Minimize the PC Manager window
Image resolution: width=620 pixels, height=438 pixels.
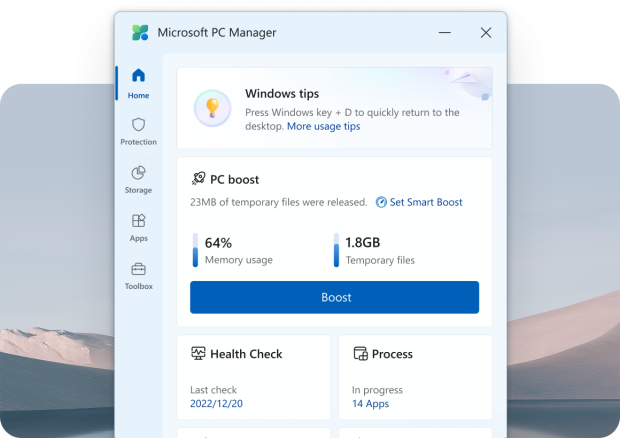(x=444, y=32)
